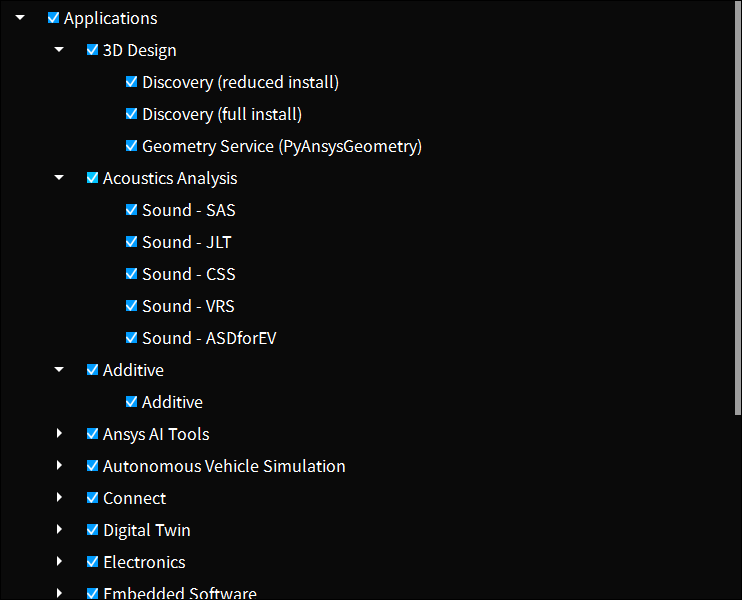Expand the Autonomous Vehicle Simulation group
This screenshot has height=600, width=742.
click(x=60, y=466)
